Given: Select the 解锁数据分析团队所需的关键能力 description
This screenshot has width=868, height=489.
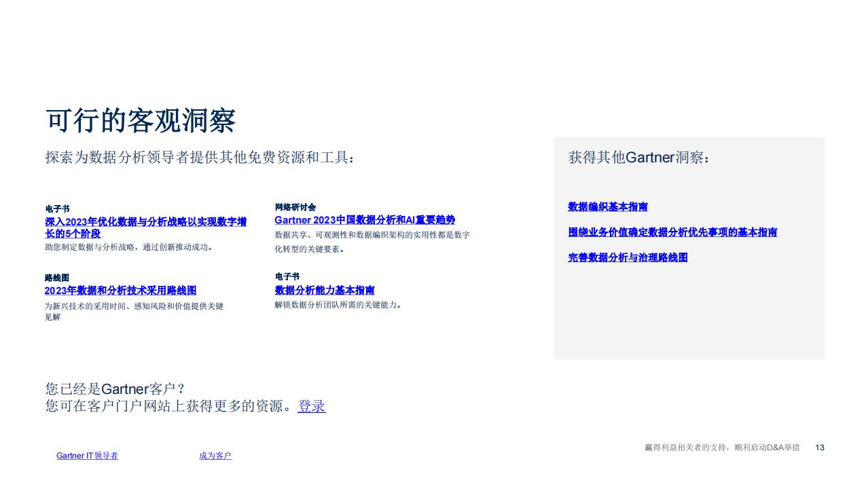Looking at the screenshot, I should [338, 305].
